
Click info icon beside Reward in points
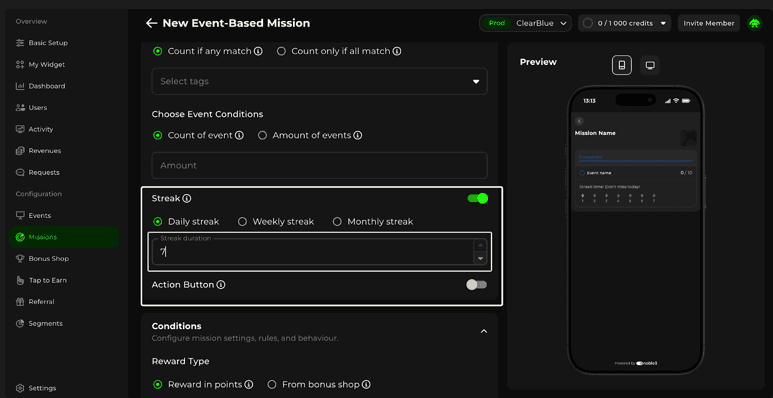(x=249, y=385)
